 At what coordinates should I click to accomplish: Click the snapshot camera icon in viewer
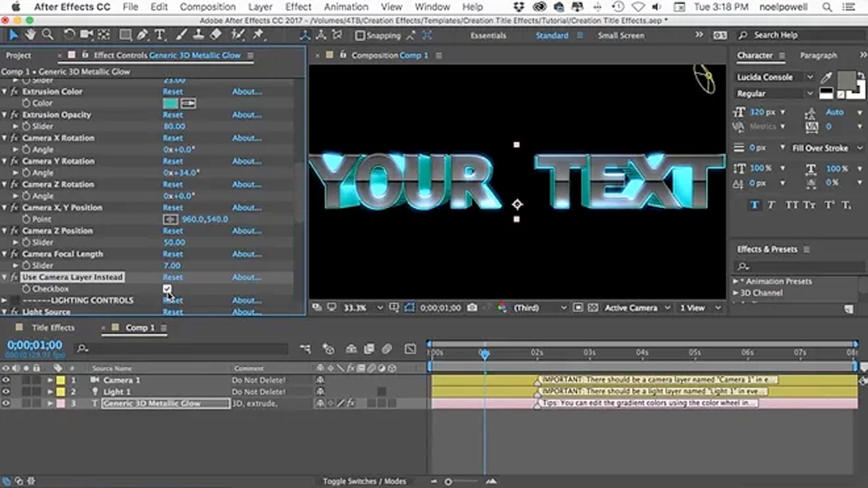[472, 308]
